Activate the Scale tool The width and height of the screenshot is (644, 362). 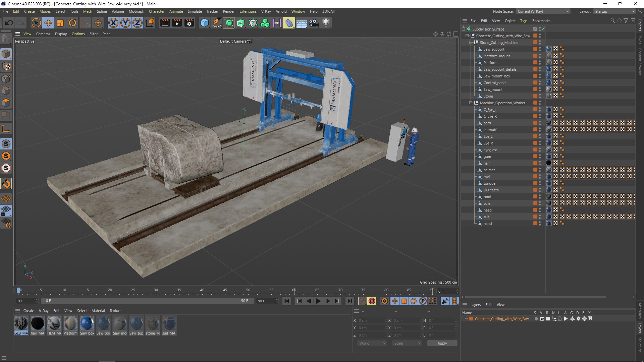coord(60,23)
